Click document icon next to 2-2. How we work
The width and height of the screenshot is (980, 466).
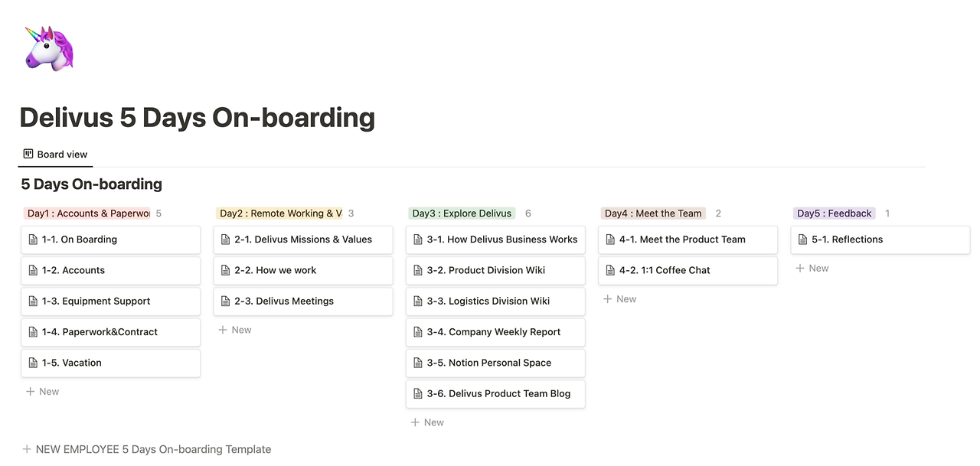click(x=225, y=270)
